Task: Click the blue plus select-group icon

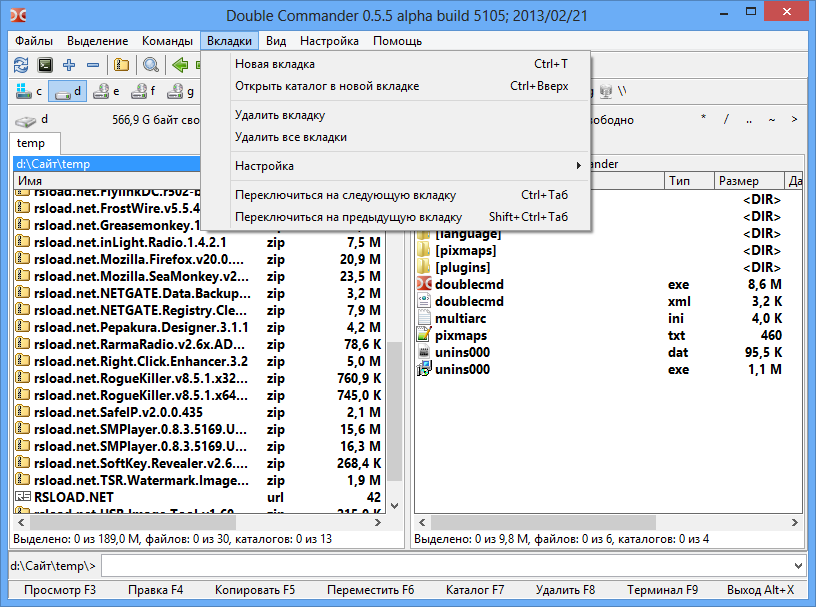Action: pos(69,65)
